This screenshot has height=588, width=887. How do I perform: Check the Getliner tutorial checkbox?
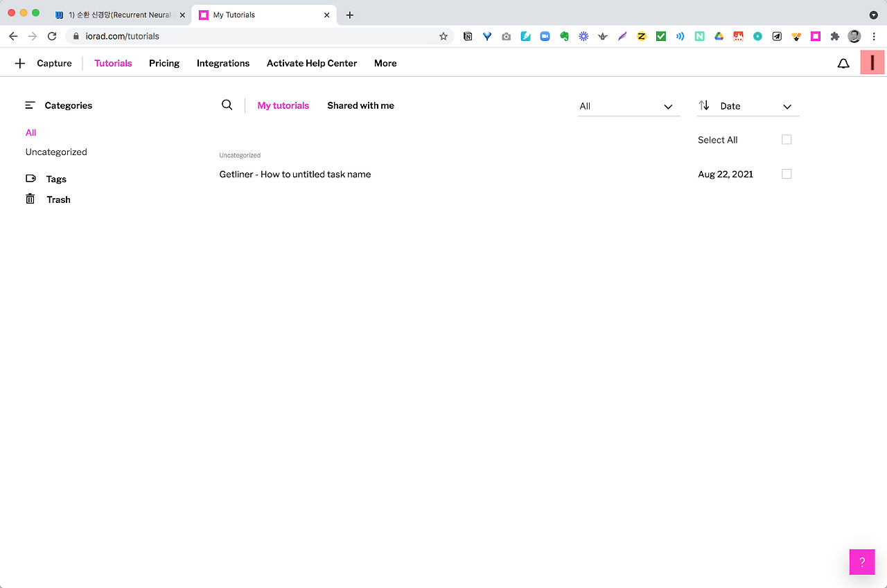[x=787, y=174]
